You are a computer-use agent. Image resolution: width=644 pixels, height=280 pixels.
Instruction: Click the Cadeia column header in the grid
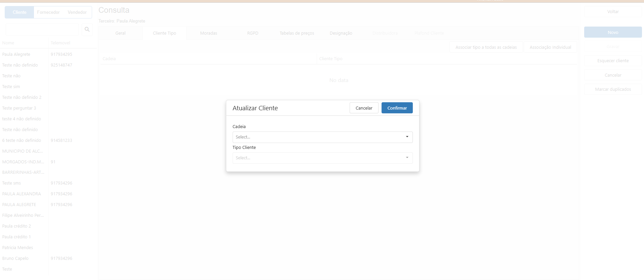click(208, 59)
